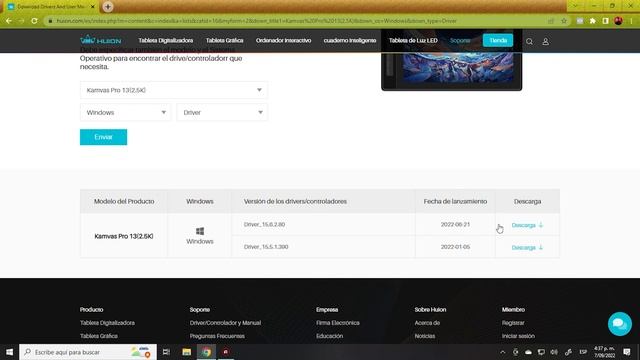Open a new tab with the plus icon
Viewport: 640px width, 360px height.
pyautogui.click(x=108, y=7)
